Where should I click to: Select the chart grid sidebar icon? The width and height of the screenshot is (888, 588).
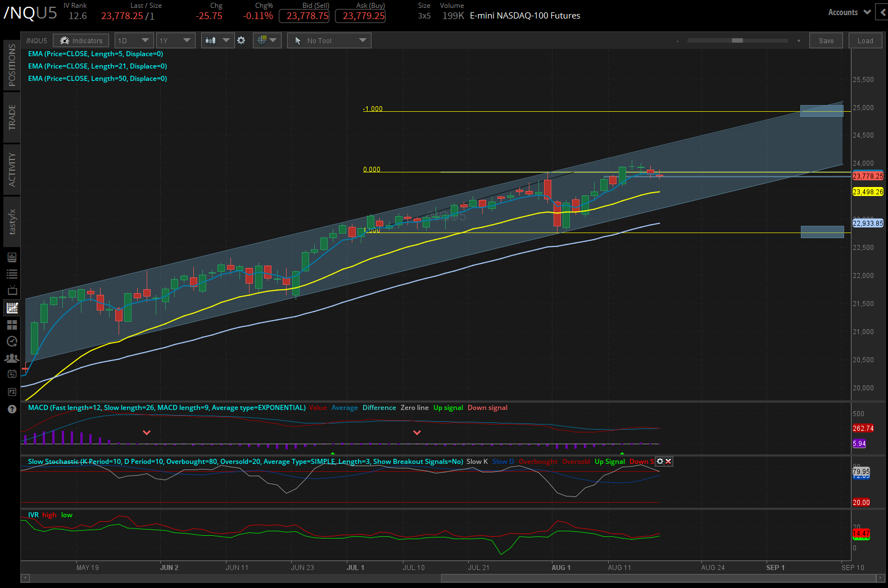12,308
